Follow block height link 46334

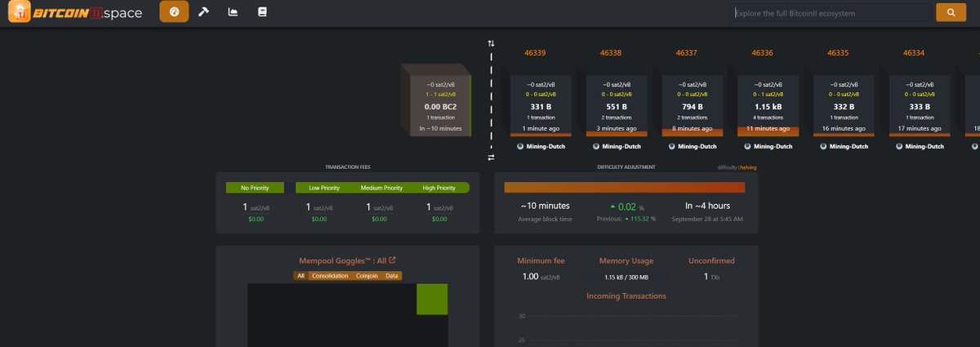click(x=914, y=53)
